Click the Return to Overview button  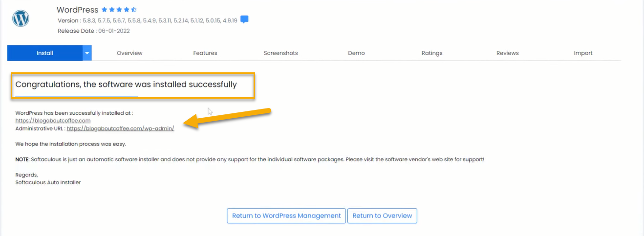[x=382, y=215]
